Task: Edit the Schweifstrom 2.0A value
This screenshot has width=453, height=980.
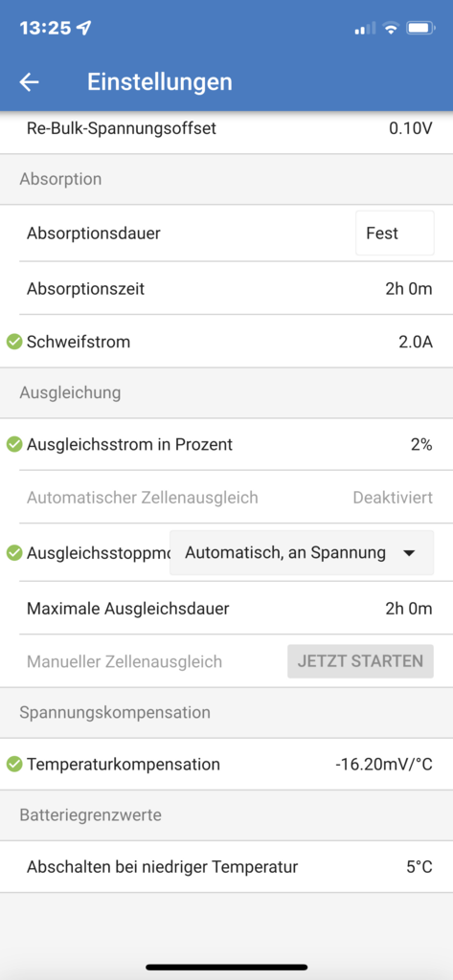Action: tap(416, 342)
